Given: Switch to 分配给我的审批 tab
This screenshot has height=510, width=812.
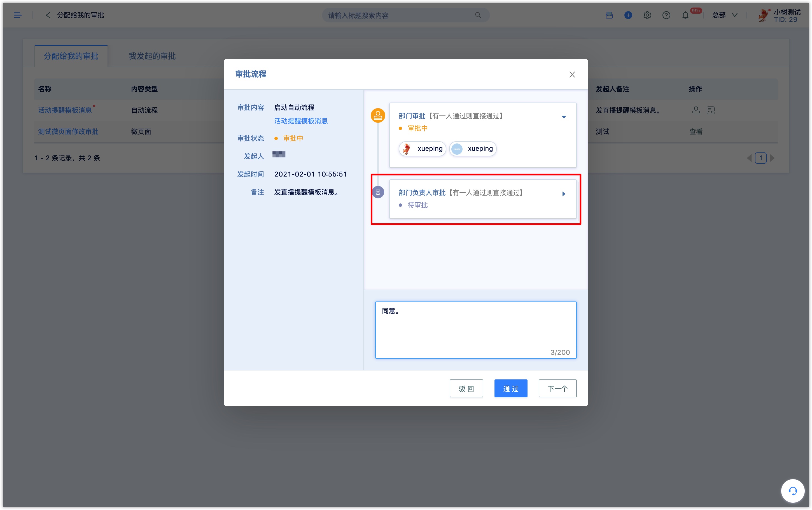Looking at the screenshot, I should [x=71, y=56].
